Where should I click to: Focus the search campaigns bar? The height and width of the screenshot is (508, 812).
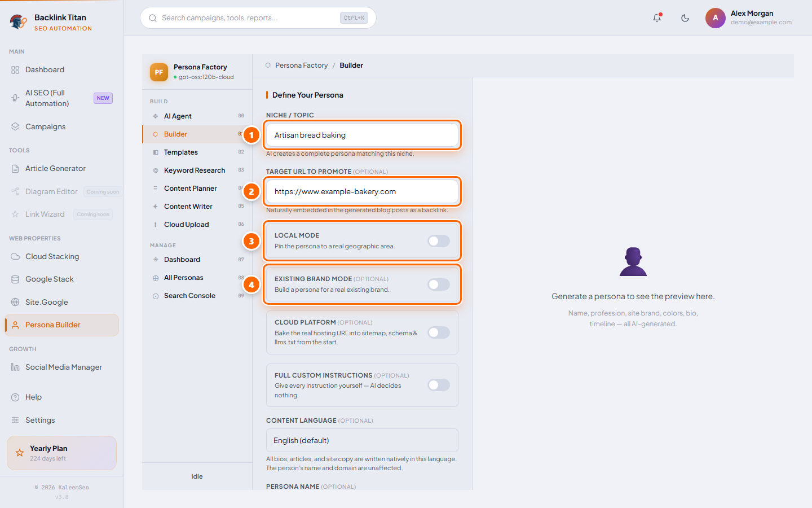(x=258, y=18)
